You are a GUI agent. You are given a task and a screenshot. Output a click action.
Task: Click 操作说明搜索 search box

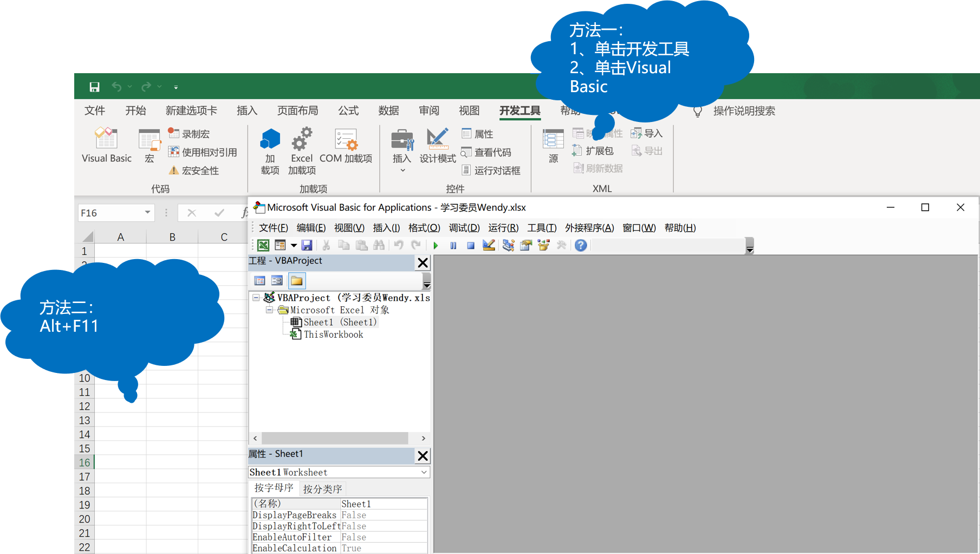744,111
